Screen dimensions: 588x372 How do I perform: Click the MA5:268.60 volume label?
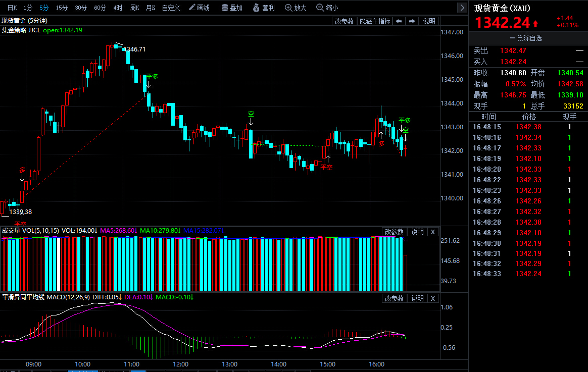click(x=118, y=231)
